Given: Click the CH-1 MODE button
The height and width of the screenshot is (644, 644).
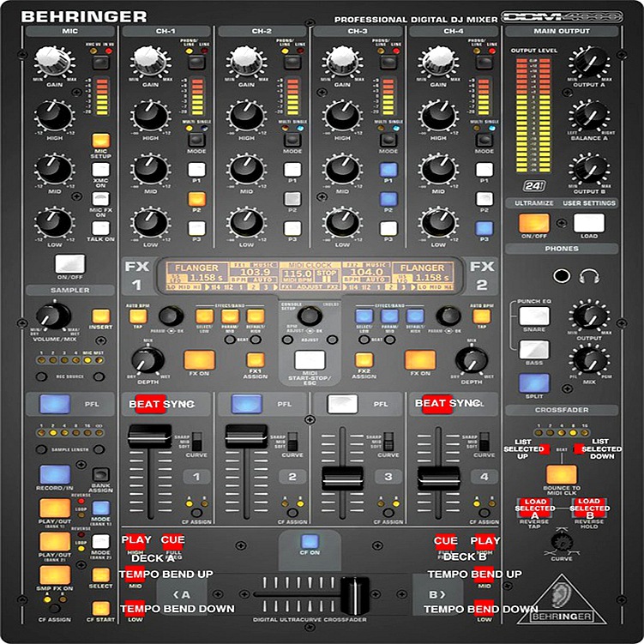Looking at the screenshot, I should (196, 140).
